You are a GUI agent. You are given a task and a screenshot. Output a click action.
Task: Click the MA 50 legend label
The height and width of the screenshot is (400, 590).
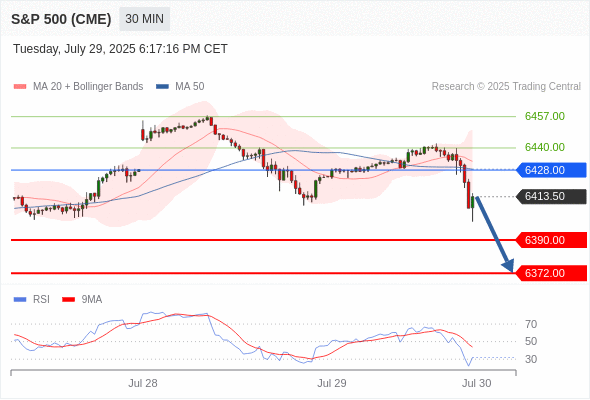(190, 87)
